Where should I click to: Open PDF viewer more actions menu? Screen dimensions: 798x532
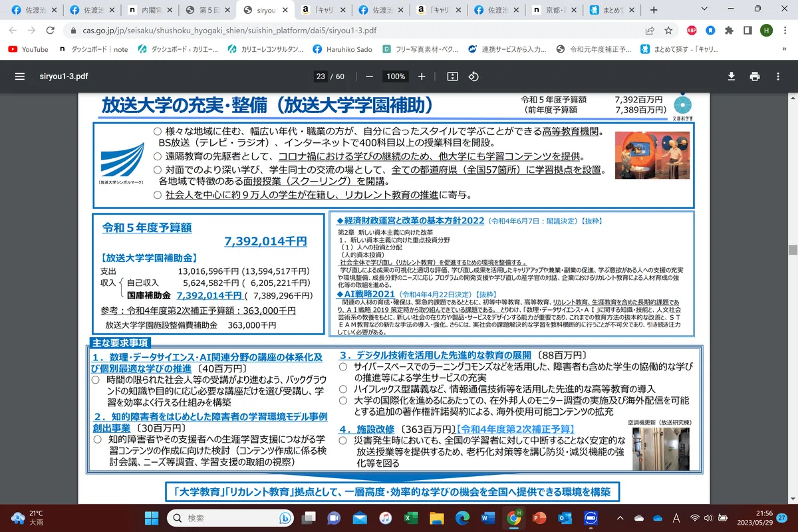coord(778,76)
